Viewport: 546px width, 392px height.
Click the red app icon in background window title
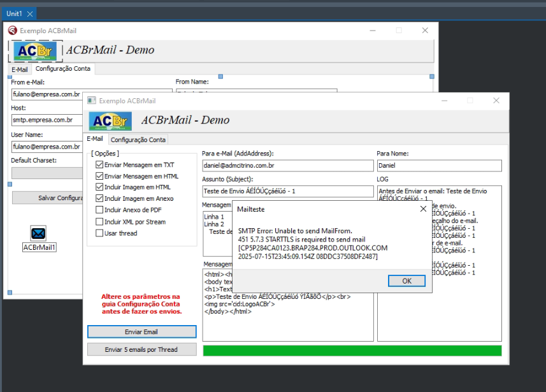point(13,31)
